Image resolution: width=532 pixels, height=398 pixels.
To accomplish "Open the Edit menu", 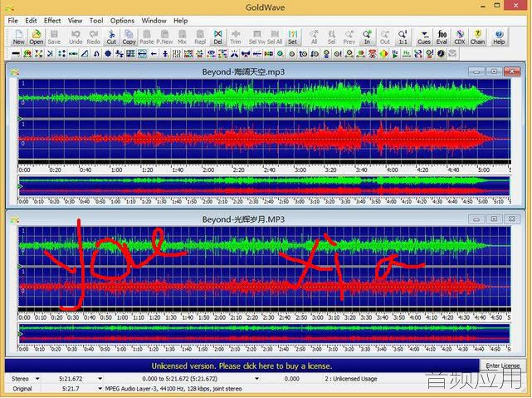I will pyautogui.click(x=31, y=21).
